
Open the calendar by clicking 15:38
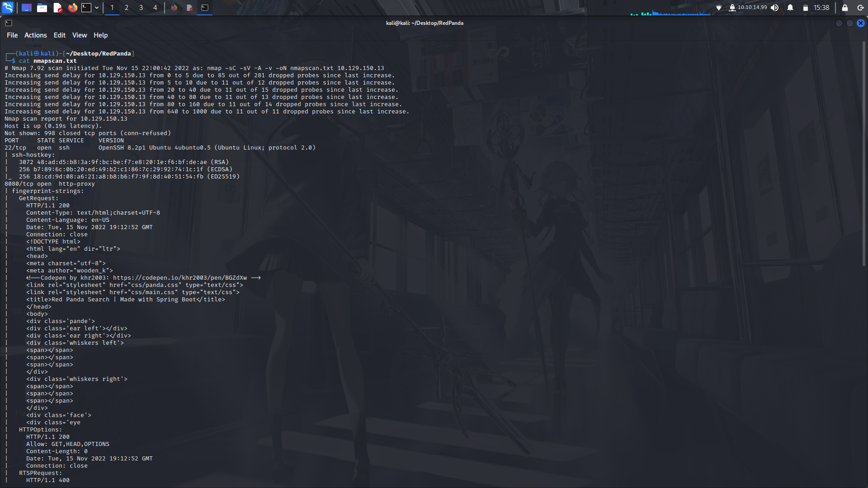click(821, 8)
